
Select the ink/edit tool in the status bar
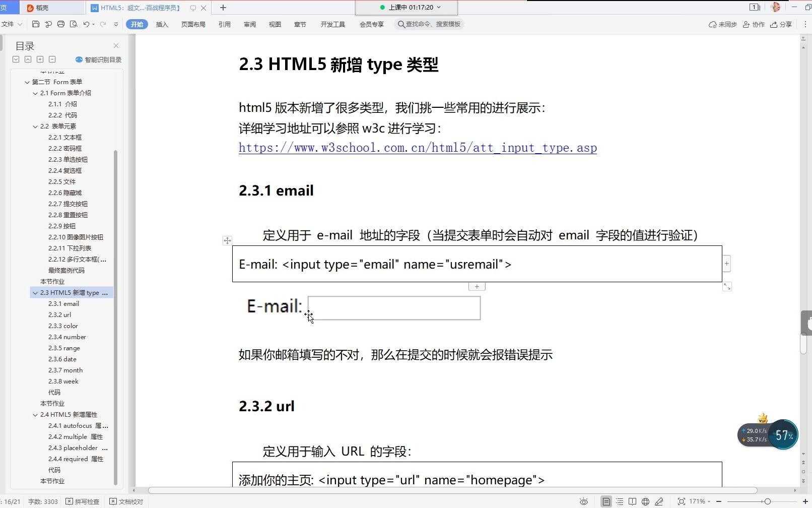tap(659, 501)
